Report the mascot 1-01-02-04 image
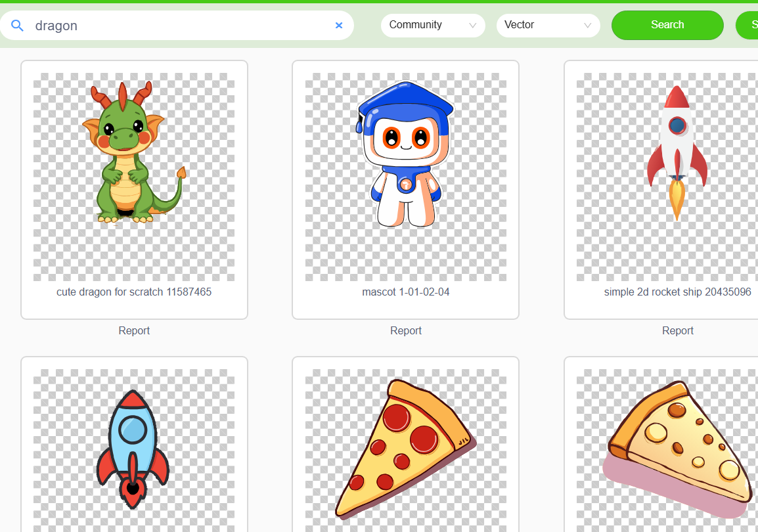758x532 pixels. (x=406, y=330)
